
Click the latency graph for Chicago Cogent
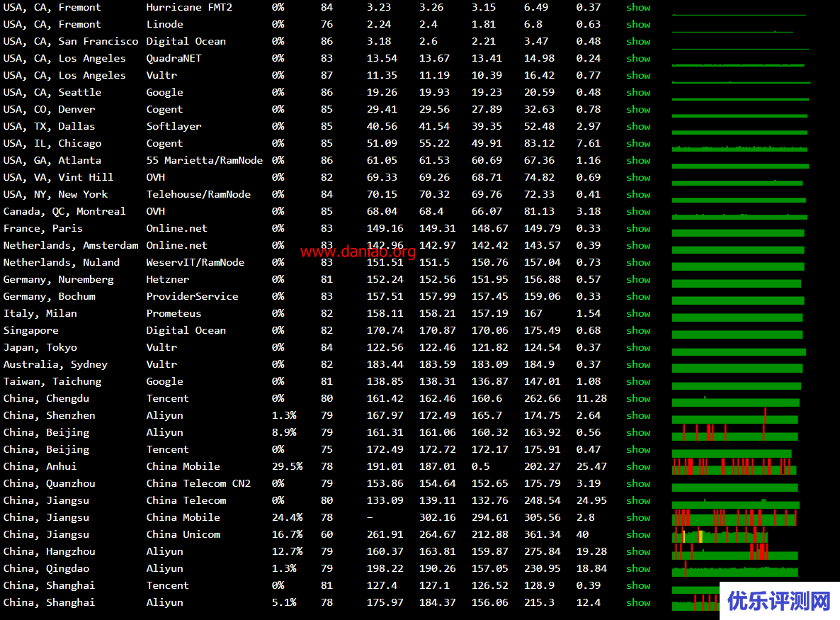(740, 147)
